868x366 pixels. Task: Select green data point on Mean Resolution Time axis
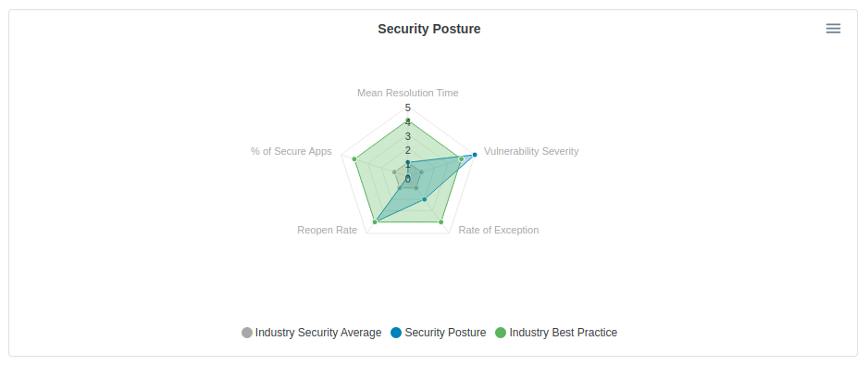[408, 120]
